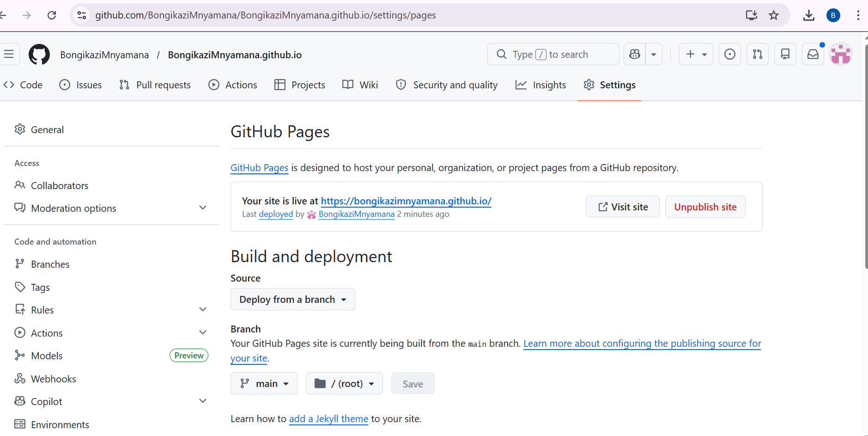Open the notifications inbox icon
868x436 pixels.
pyautogui.click(x=813, y=54)
